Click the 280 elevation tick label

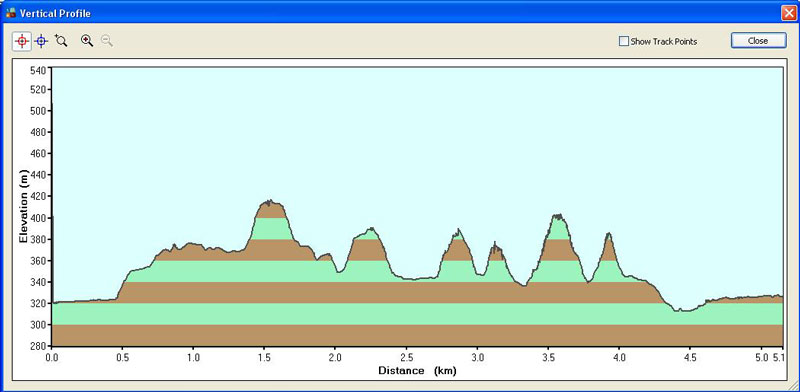(x=39, y=346)
